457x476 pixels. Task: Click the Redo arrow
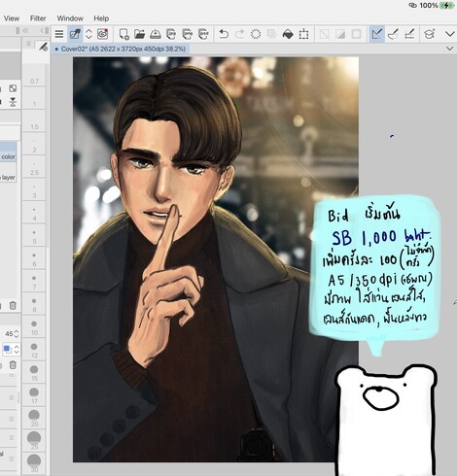pyautogui.click(x=239, y=34)
